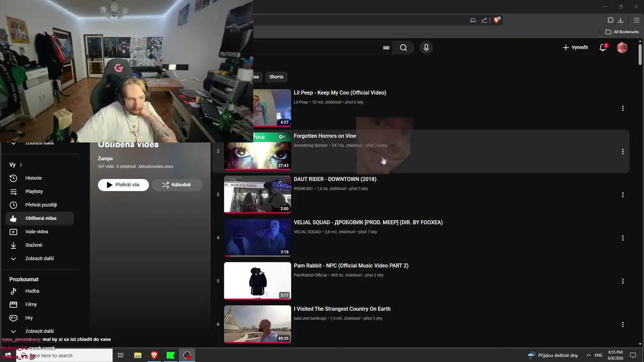
Task: Switch to Brave on the taskbar
Action: click(x=154, y=355)
